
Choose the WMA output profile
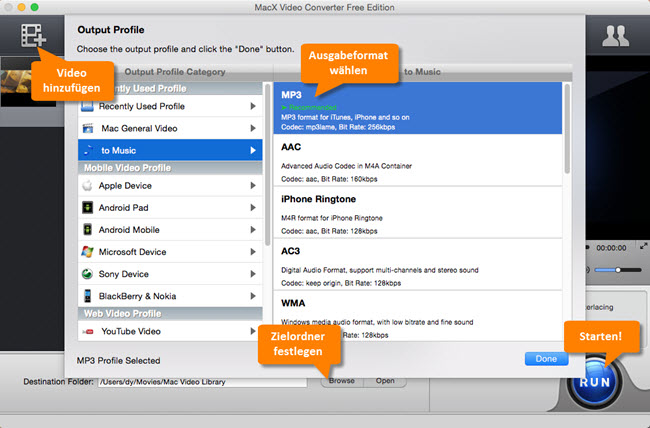point(417,316)
